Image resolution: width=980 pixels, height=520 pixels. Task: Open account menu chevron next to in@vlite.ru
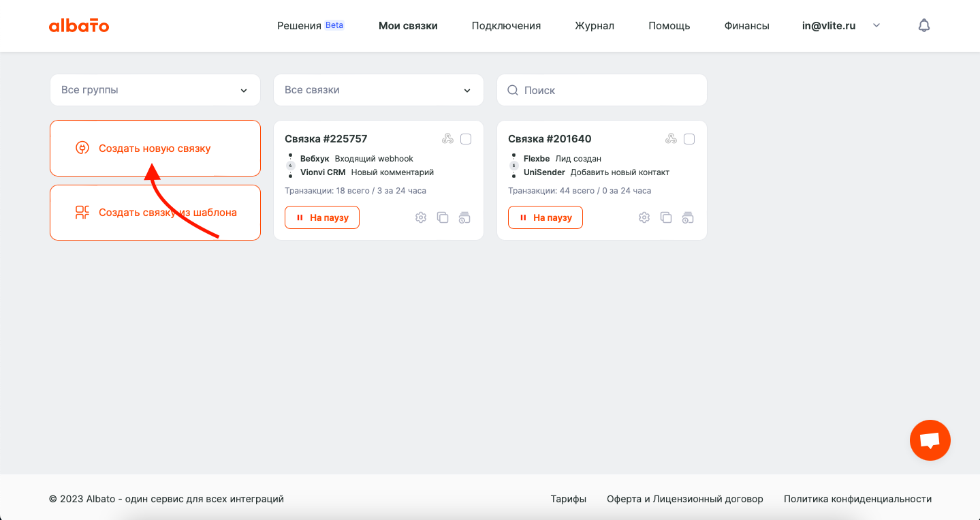coord(876,26)
